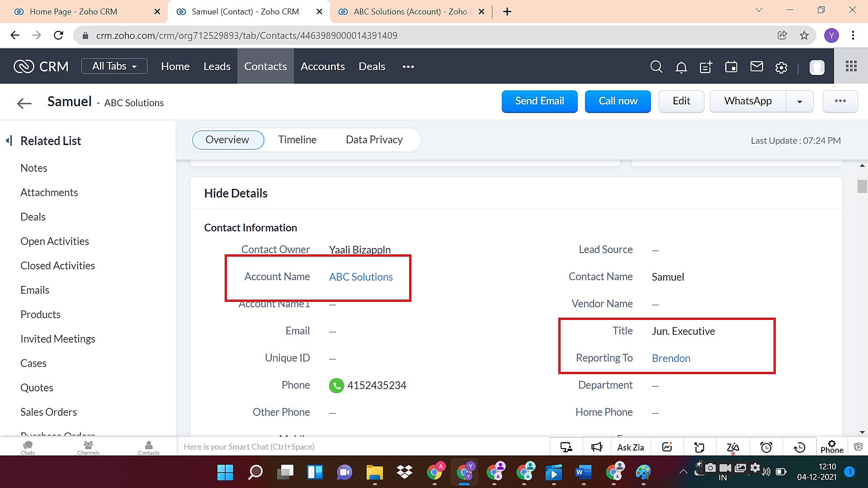
Task: Select the Data Privacy tab
Action: [x=374, y=140]
